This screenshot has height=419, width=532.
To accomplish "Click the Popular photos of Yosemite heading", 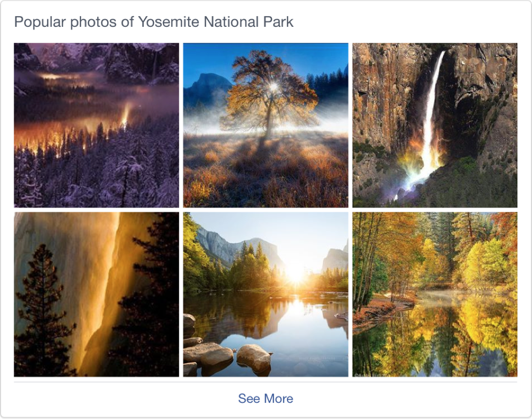I will coord(153,22).
